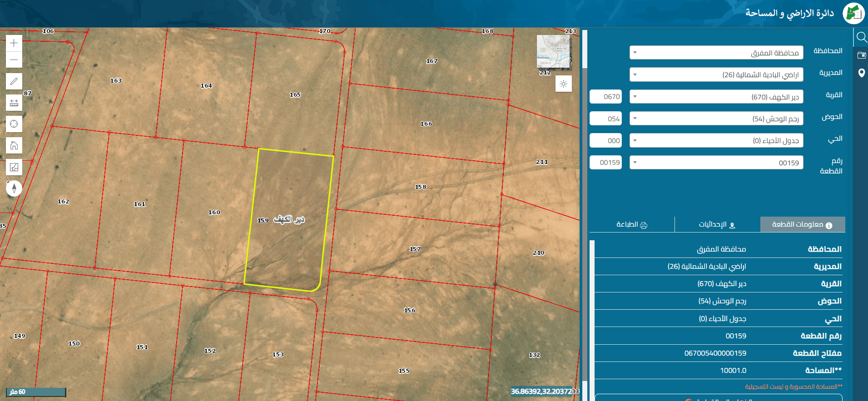Click the basin code field 054

pos(605,119)
